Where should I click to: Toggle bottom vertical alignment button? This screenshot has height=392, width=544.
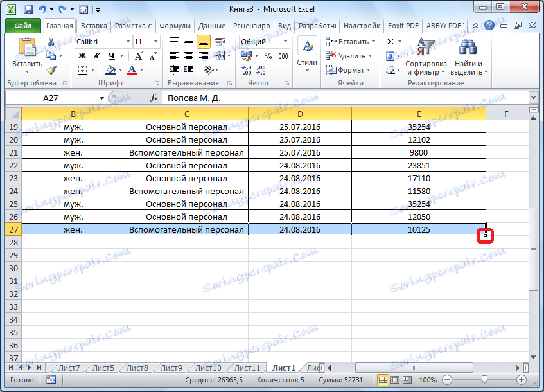pos(203,42)
